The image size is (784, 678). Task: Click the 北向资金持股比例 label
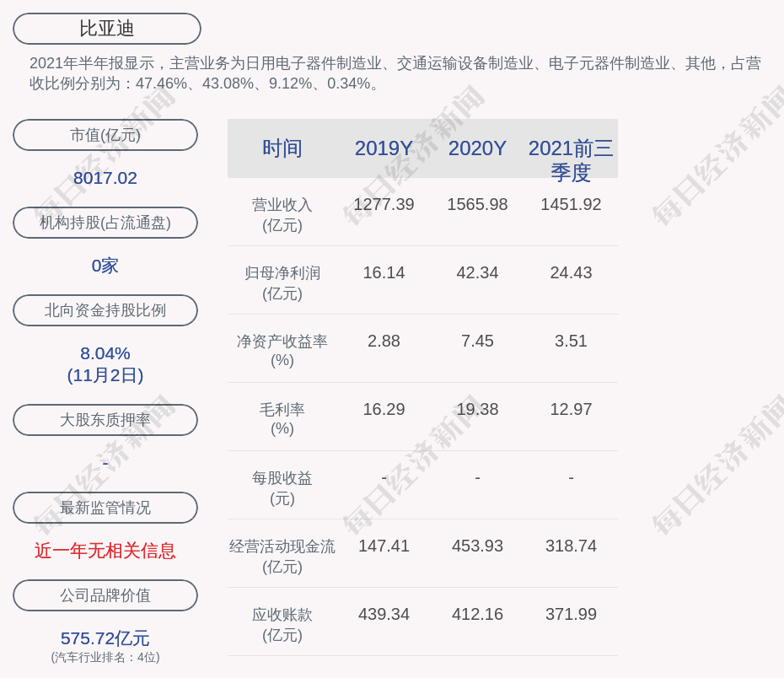coord(105,310)
